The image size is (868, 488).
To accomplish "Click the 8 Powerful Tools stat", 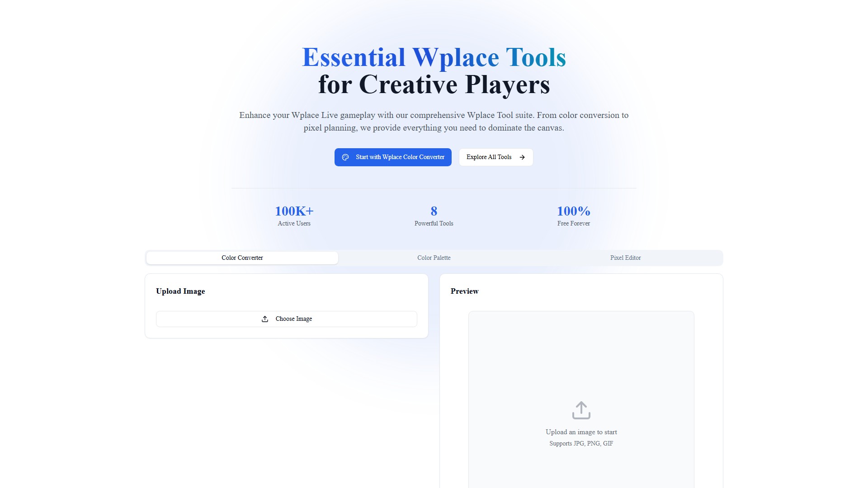I will 434,216.
